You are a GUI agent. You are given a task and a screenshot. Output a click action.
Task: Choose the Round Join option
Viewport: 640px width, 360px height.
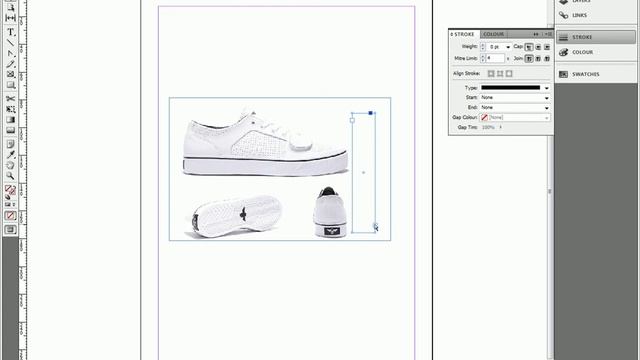click(538, 59)
